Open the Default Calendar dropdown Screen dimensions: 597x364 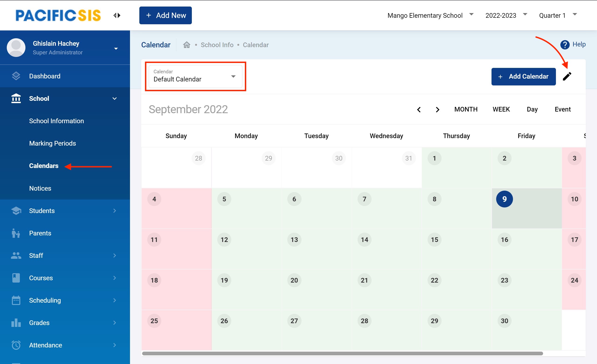(x=195, y=77)
